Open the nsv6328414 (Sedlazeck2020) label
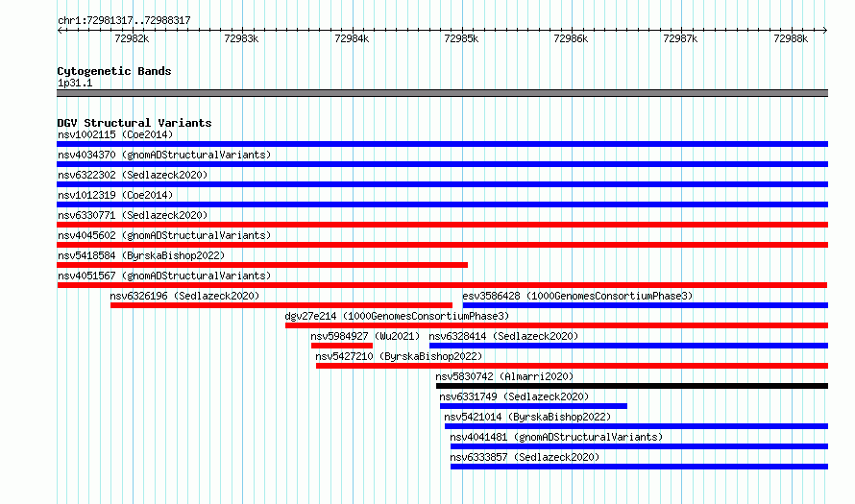855x504 pixels. click(x=503, y=336)
